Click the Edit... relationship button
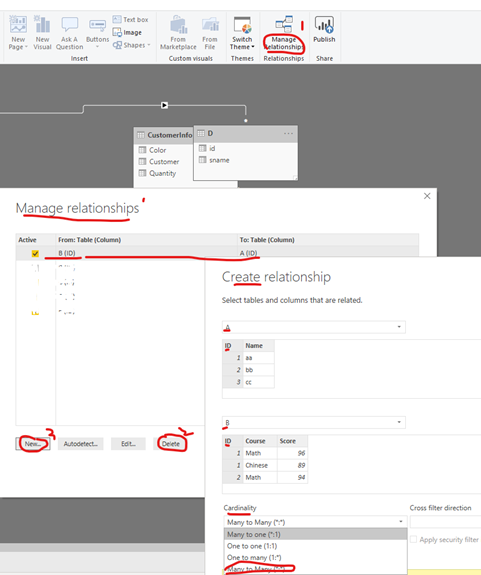Screen dimensions: 481x575 point(128,444)
